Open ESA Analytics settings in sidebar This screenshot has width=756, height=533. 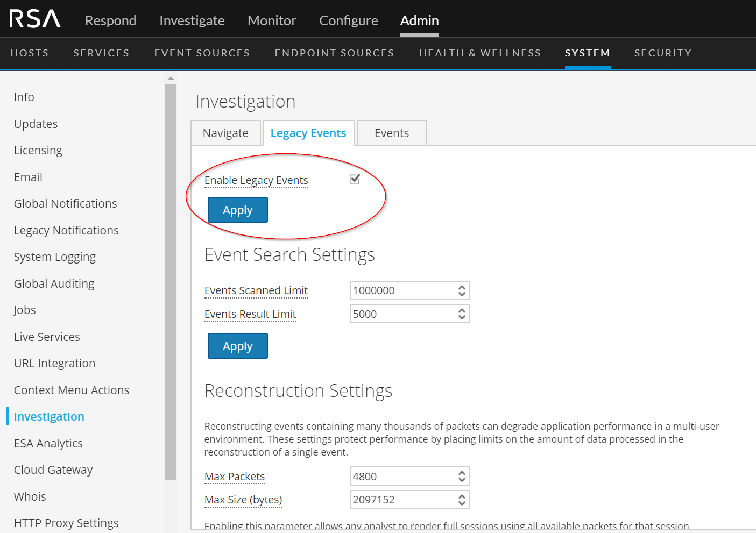(x=48, y=443)
